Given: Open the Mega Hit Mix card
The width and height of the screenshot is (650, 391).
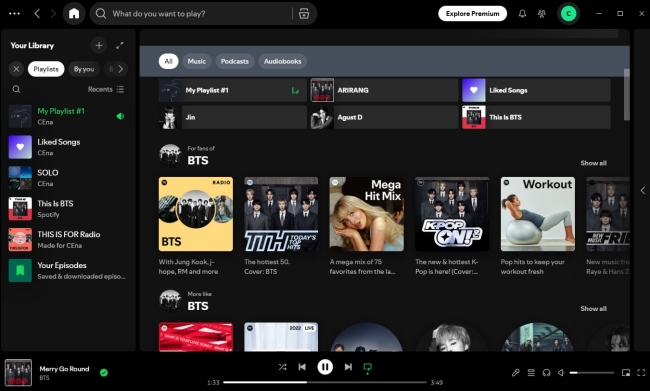Looking at the screenshot, I should pyautogui.click(x=366, y=226).
